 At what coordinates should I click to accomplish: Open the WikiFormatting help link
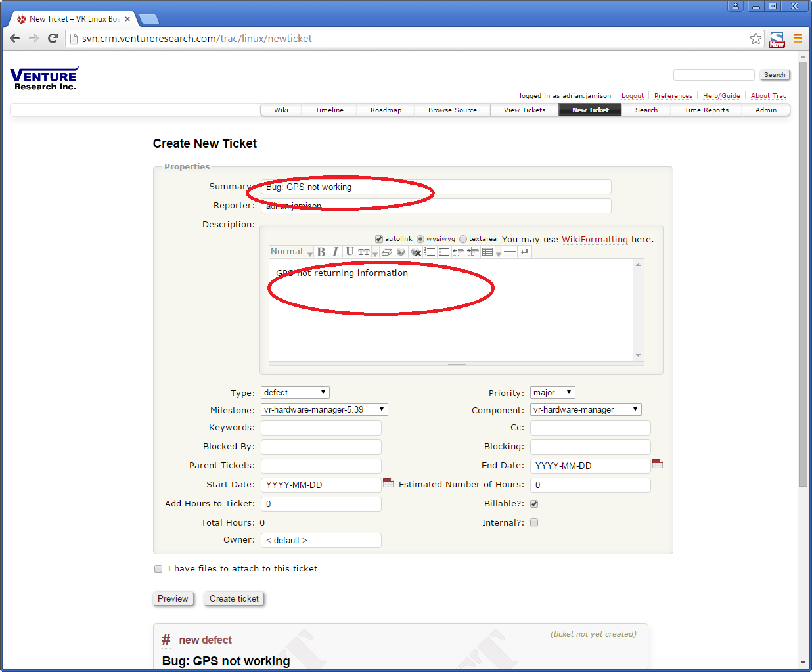click(x=595, y=240)
